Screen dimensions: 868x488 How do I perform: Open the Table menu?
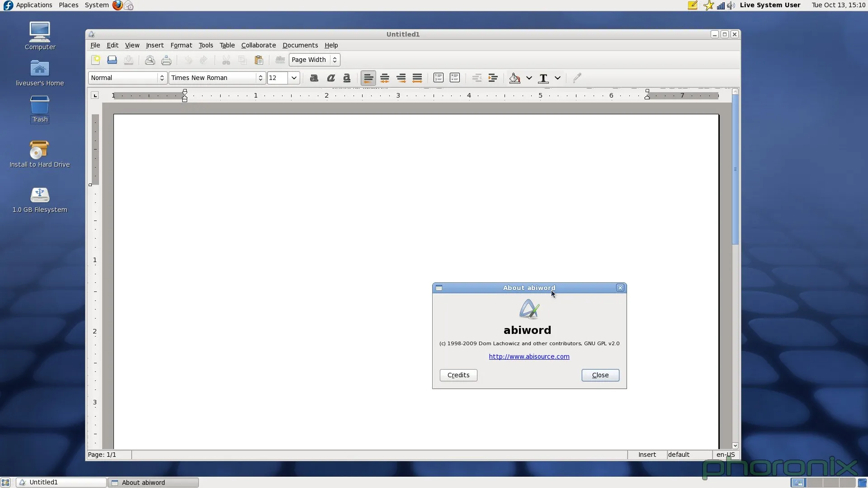[227, 45]
